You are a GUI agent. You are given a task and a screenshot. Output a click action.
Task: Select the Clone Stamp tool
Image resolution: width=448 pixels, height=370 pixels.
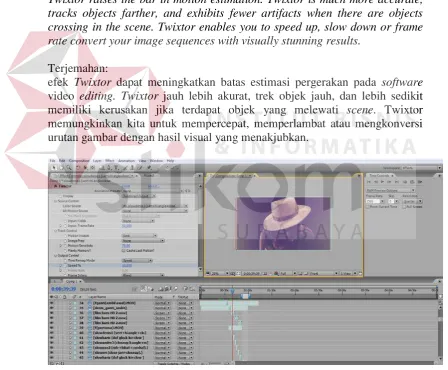coord(132,168)
